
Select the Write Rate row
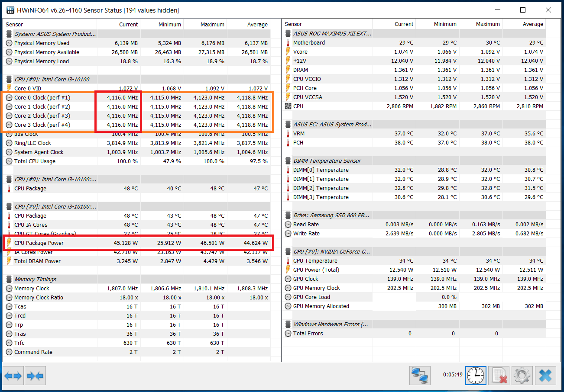[415, 234]
